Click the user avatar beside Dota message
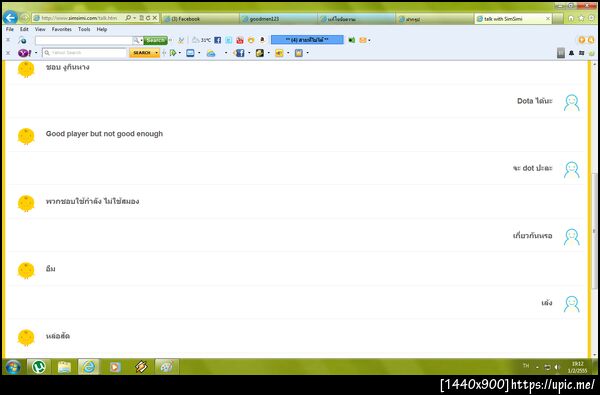This screenshot has width=600, height=395. click(x=571, y=103)
